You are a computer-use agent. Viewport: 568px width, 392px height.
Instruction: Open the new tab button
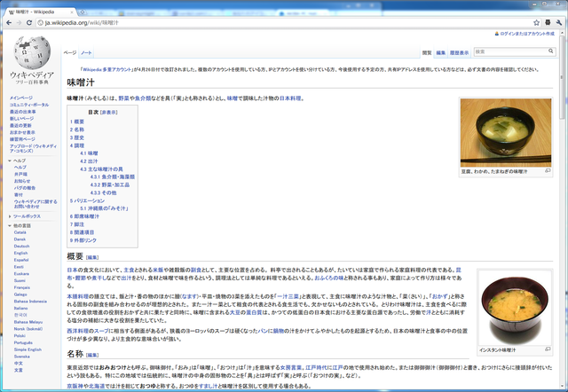83,12
